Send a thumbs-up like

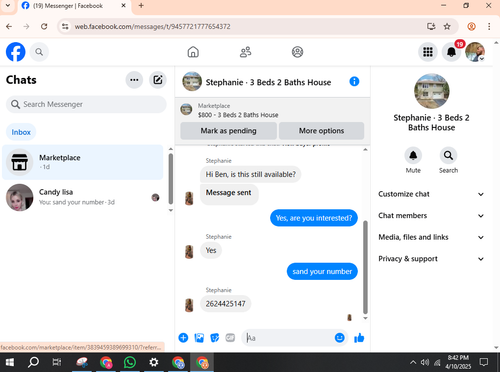pyautogui.click(x=359, y=338)
